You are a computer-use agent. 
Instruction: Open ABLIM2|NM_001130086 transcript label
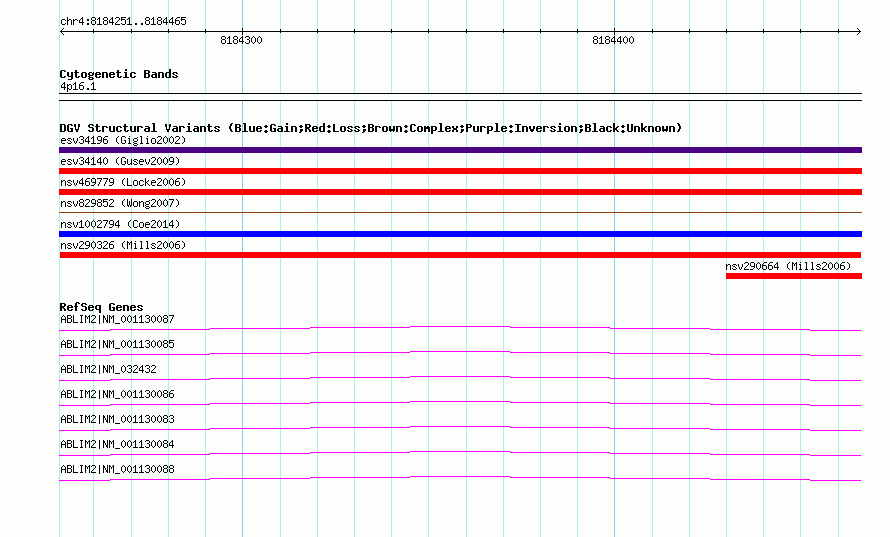(117, 394)
